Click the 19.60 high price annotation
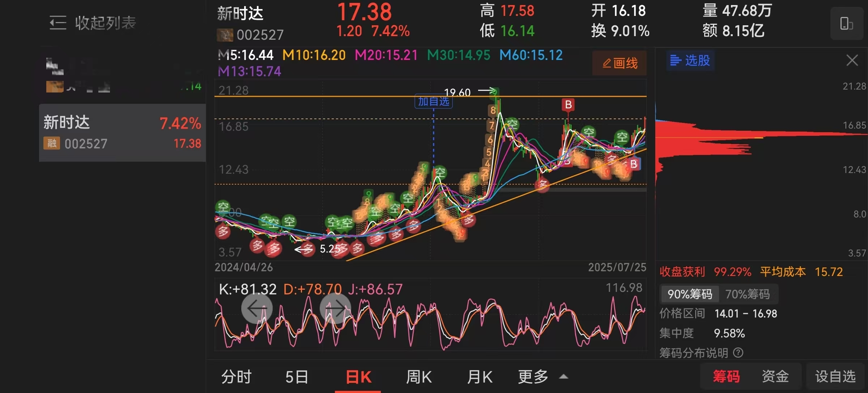This screenshot has width=868, height=393. pyautogui.click(x=457, y=92)
